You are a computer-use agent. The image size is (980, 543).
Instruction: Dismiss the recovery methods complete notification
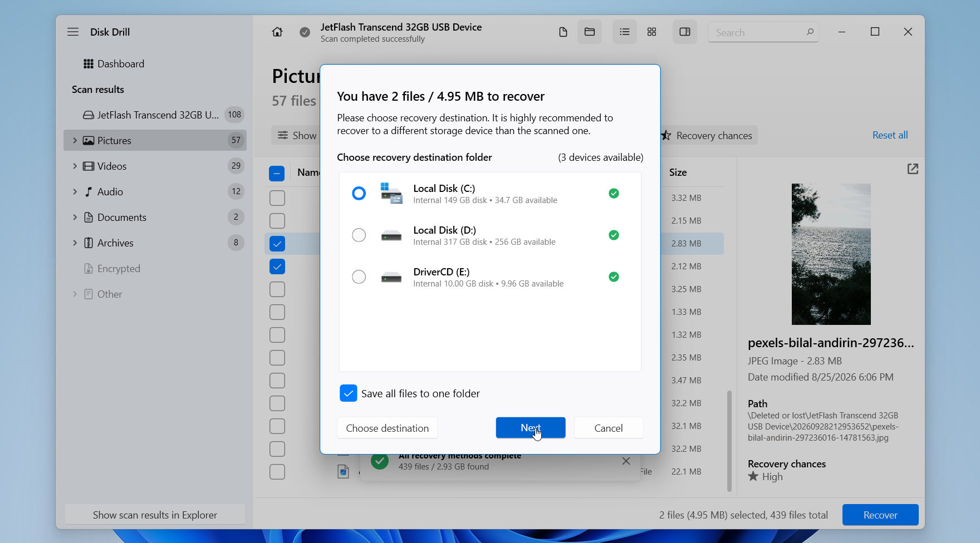626,461
